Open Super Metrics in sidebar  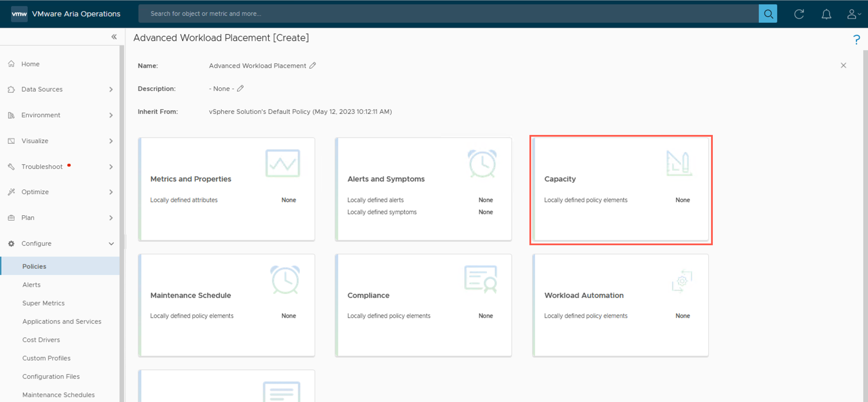point(43,303)
